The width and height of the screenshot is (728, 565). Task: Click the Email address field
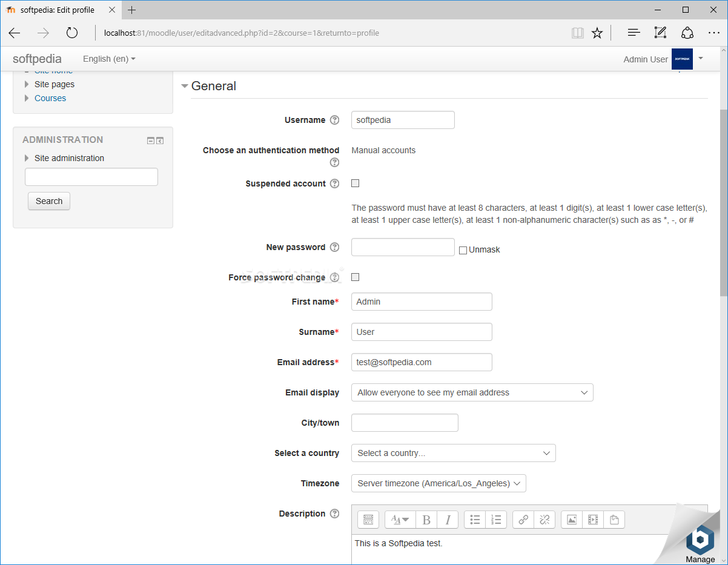(x=422, y=362)
